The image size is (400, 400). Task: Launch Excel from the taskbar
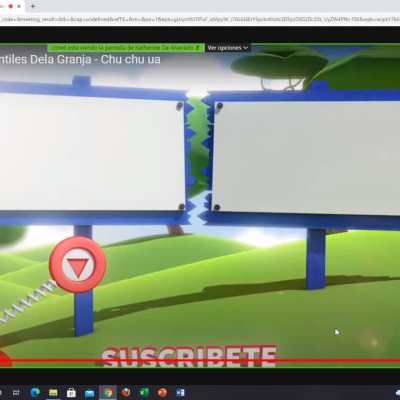tap(144, 392)
